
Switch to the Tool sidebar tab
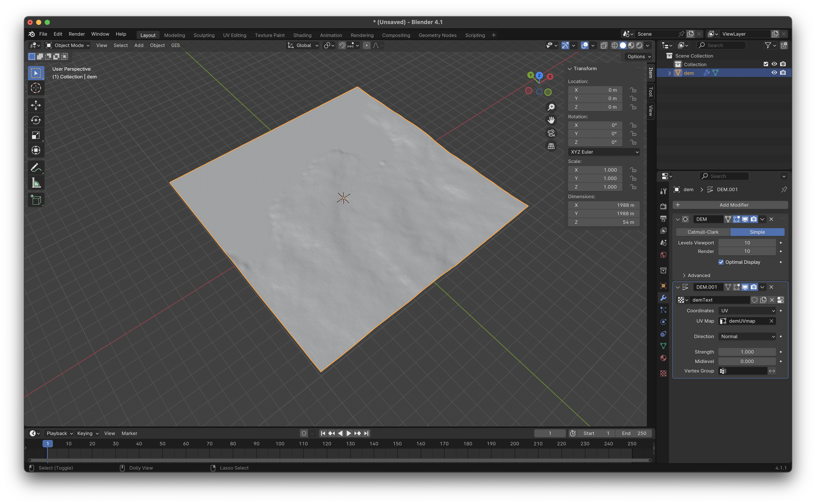click(x=650, y=92)
